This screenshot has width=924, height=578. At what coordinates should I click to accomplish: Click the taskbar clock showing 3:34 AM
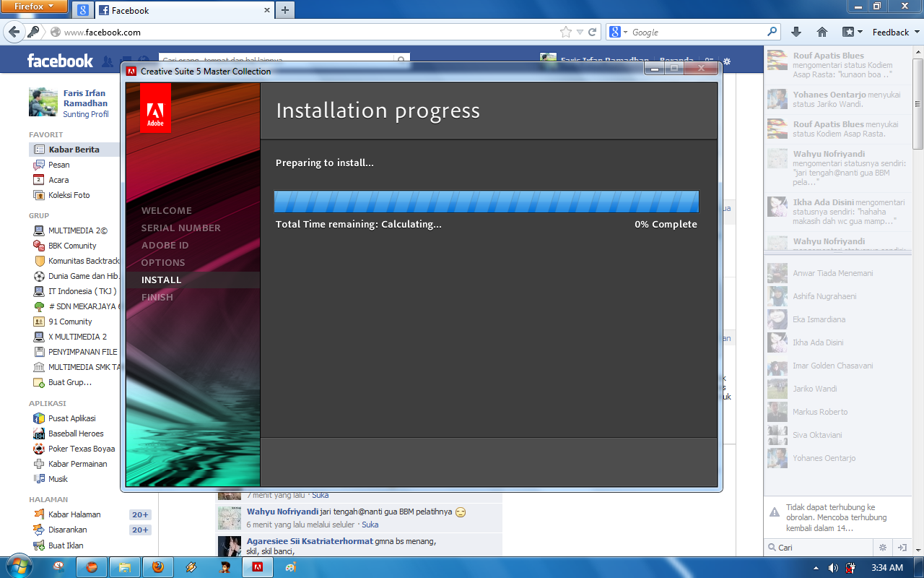point(887,568)
